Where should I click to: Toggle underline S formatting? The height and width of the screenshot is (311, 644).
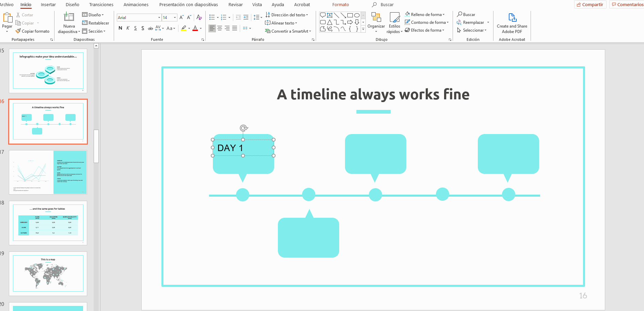tap(135, 28)
